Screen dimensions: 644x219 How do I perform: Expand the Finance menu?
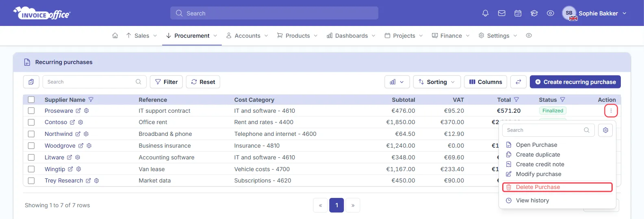451,36
